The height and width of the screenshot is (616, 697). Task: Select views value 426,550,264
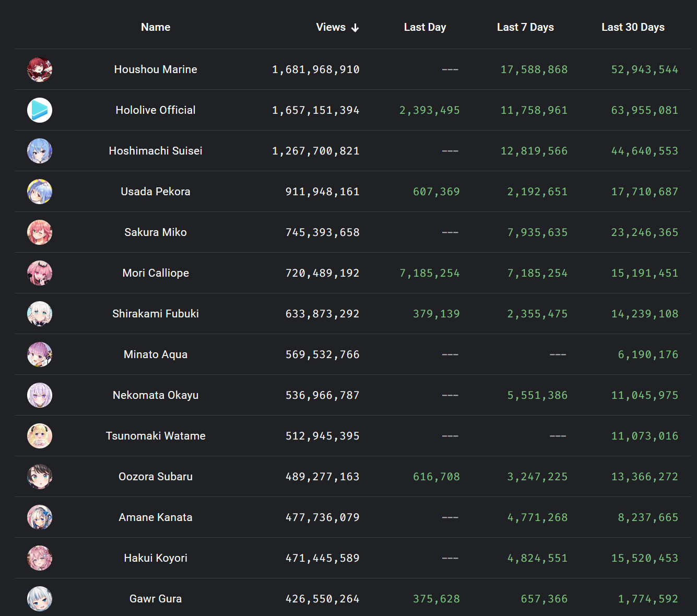[x=323, y=599]
